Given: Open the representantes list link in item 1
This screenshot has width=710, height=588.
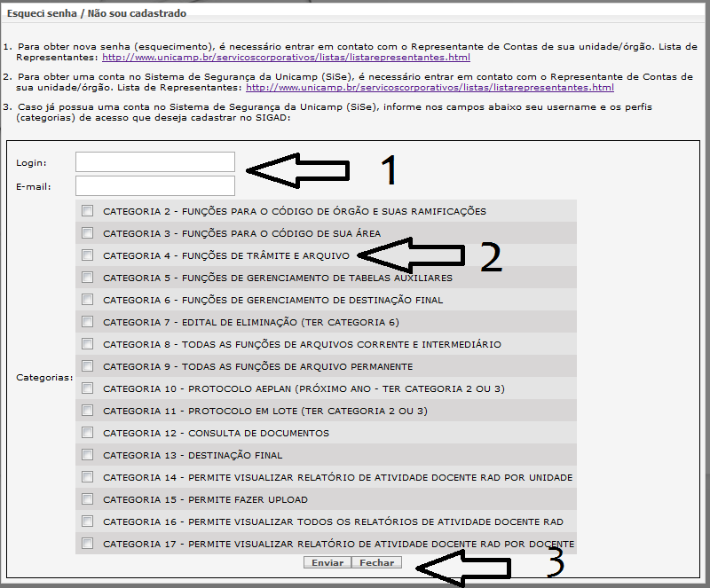Looking at the screenshot, I should click(x=286, y=58).
